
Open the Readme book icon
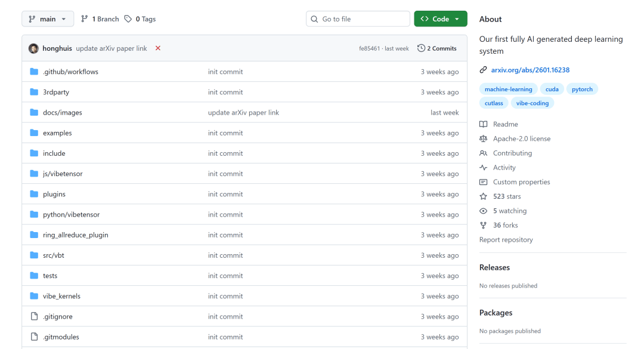(x=484, y=124)
